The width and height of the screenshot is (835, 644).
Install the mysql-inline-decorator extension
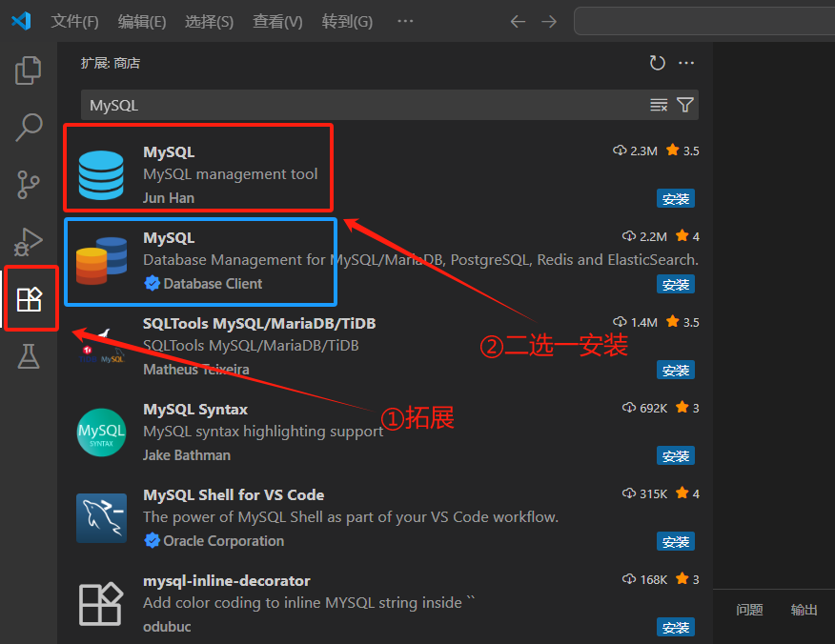point(675,627)
